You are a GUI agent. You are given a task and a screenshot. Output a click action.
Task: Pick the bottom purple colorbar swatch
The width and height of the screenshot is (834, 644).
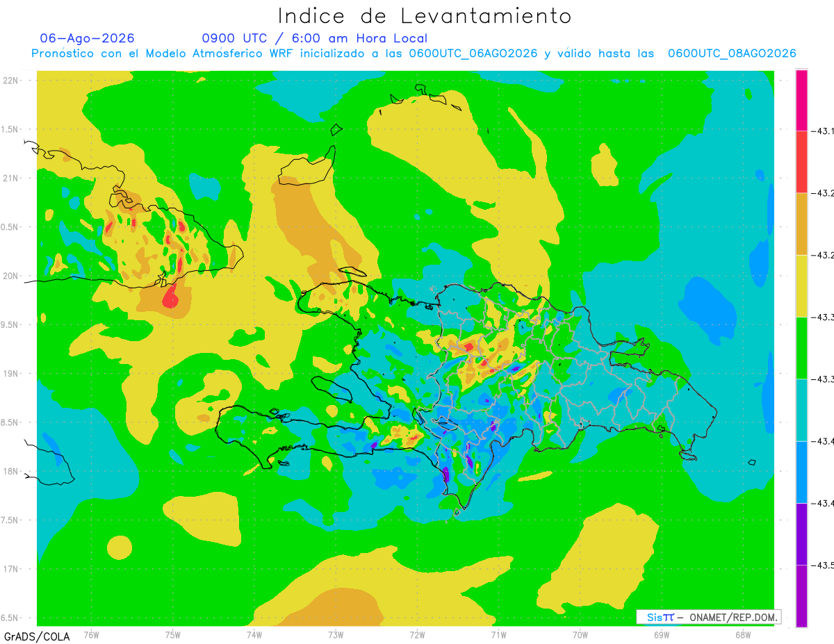(801, 596)
